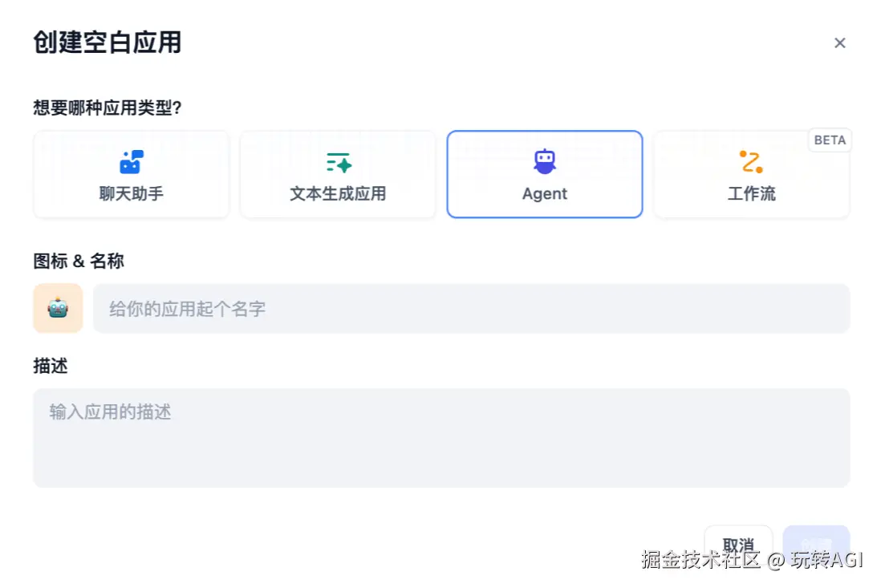Viewport: 881px width, 588px height.
Task: Choose the 文本生成应用 app type label
Action: click(338, 194)
